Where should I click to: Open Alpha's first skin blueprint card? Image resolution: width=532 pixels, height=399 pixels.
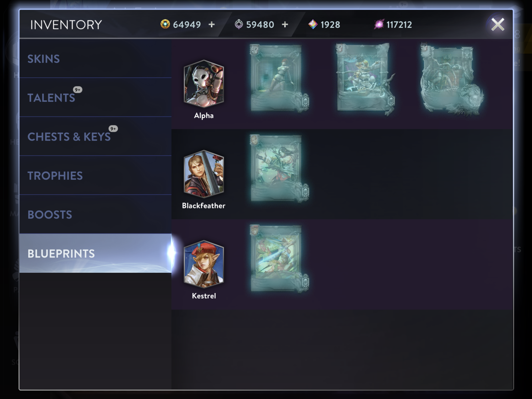click(279, 78)
